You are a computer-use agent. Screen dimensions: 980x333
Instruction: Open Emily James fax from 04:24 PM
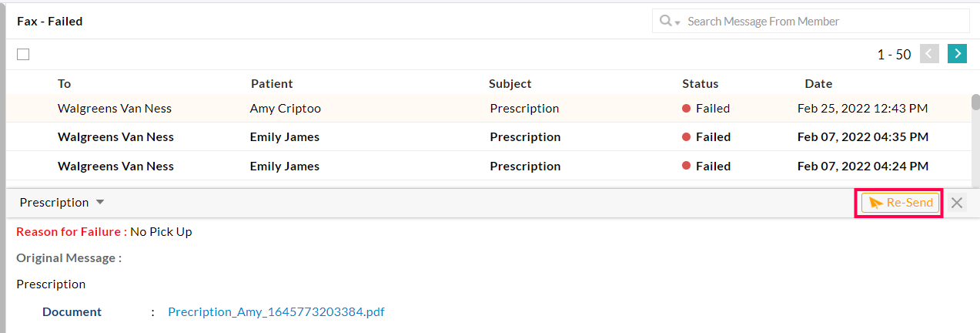[x=285, y=166]
